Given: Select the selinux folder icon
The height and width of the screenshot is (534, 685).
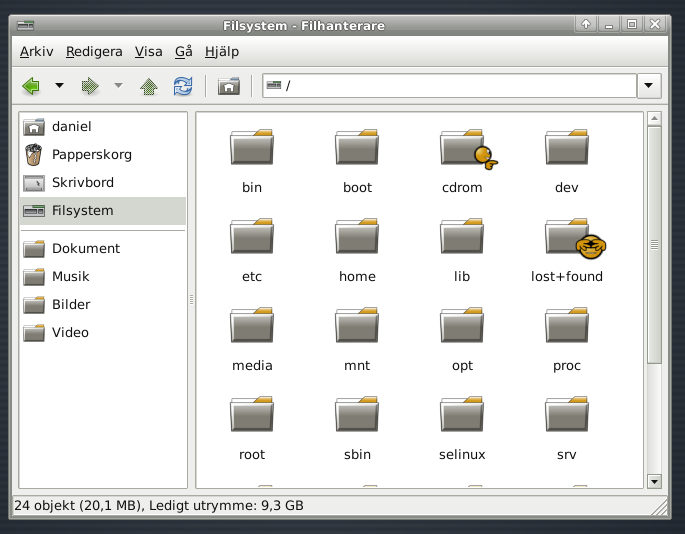Looking at the screenshot, I should (462, 415).
